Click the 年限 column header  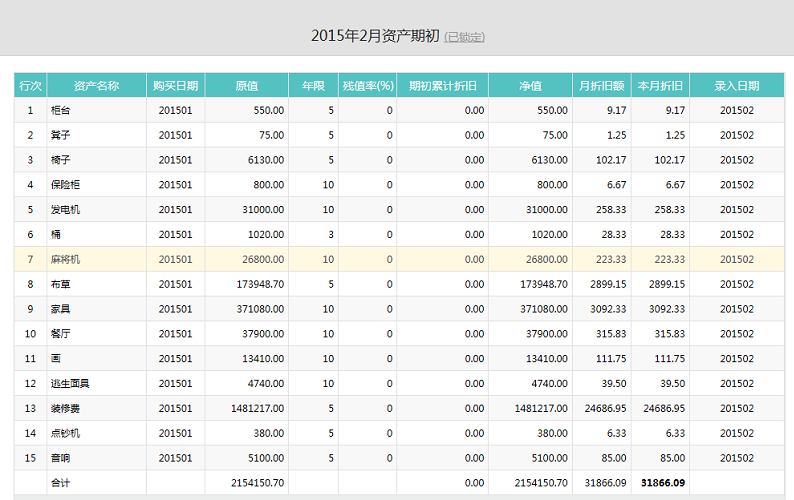pos(313,86)
